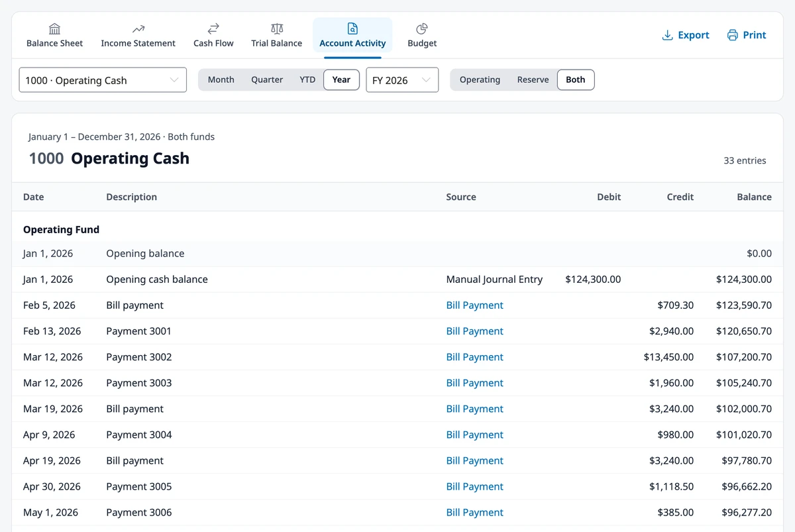Select the Year period option

coord(341,80)
